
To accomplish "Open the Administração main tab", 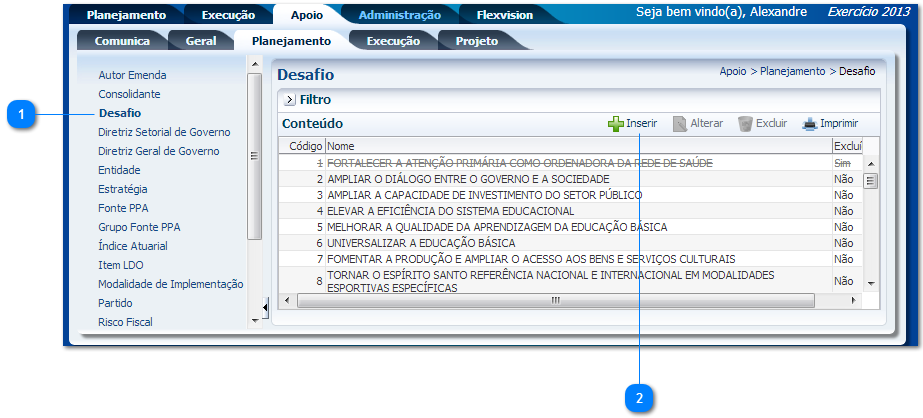I will (400, 15).
